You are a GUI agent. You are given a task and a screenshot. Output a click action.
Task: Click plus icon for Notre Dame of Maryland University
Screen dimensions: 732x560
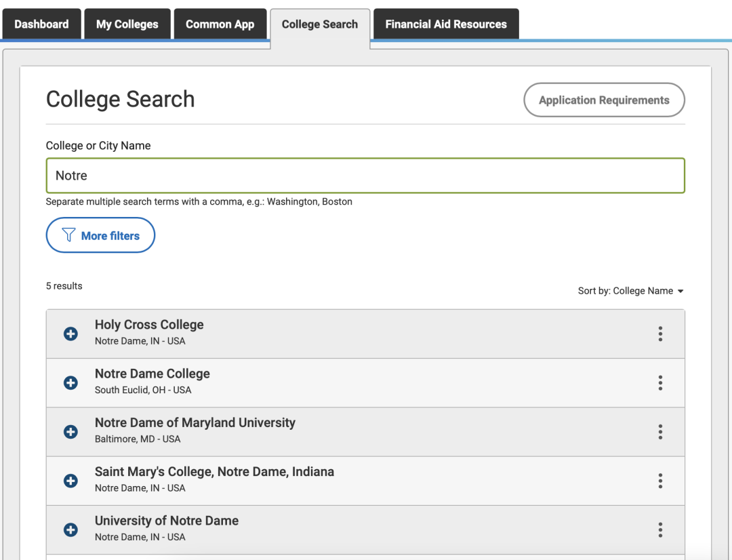[x=70, y=432]
